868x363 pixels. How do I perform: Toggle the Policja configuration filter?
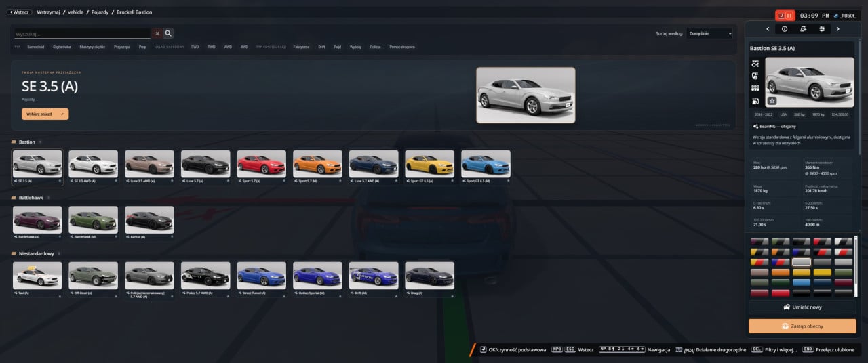[375, 47]
